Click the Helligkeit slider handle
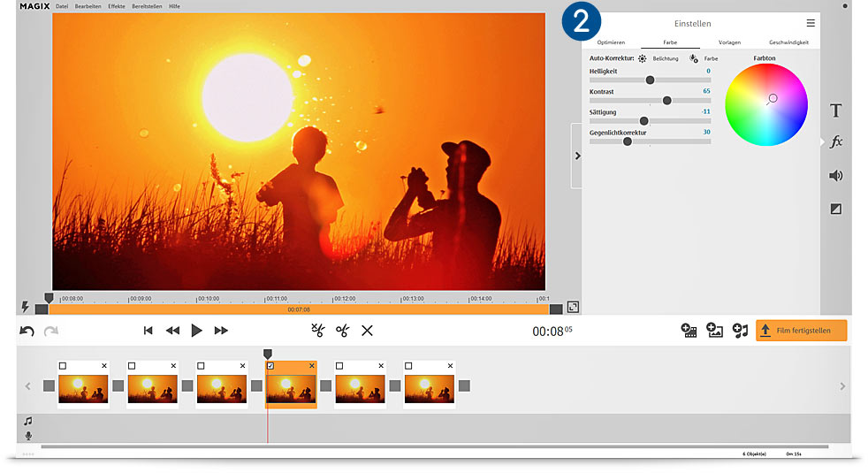This screenshot has width=868, height=473. coord(650,80)
